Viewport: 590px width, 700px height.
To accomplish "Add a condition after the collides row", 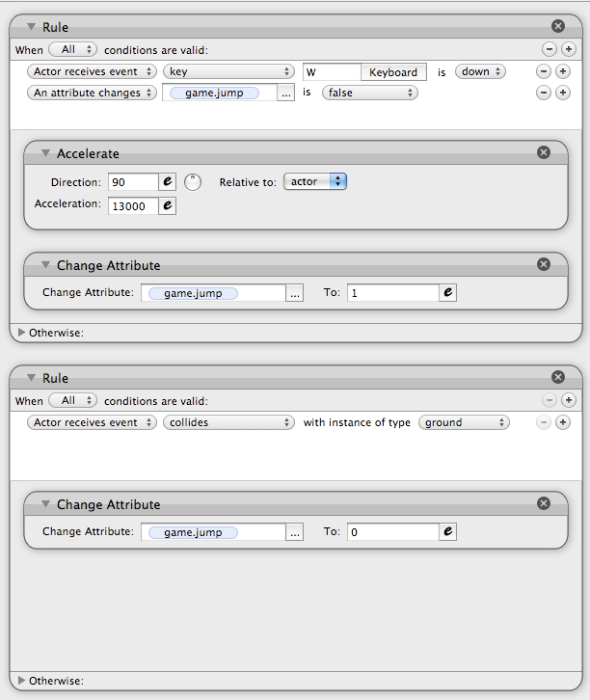I will pyautogui.click(x=563, y=422).
